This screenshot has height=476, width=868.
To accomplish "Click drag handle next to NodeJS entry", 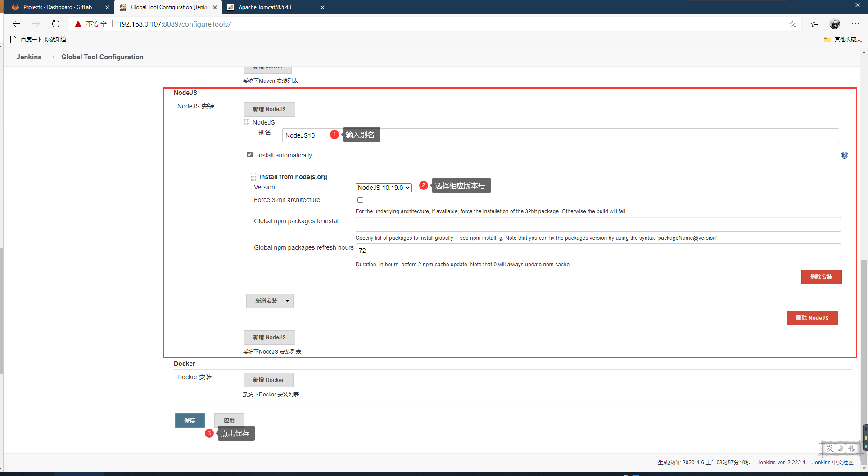I will [247, 122].
